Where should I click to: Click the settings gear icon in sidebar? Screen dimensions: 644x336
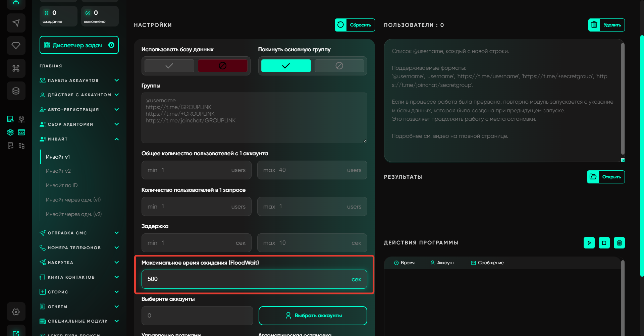(x=16, y=312)
